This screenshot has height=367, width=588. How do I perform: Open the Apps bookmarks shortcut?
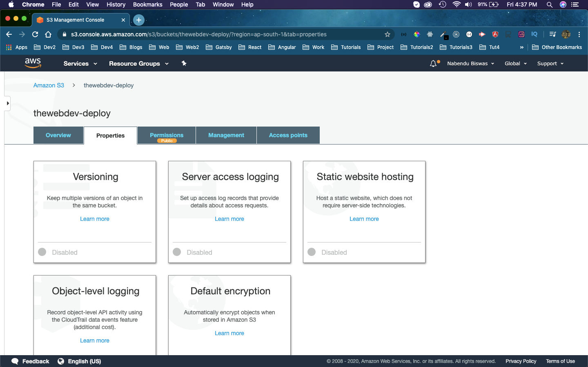pos(17,47)
